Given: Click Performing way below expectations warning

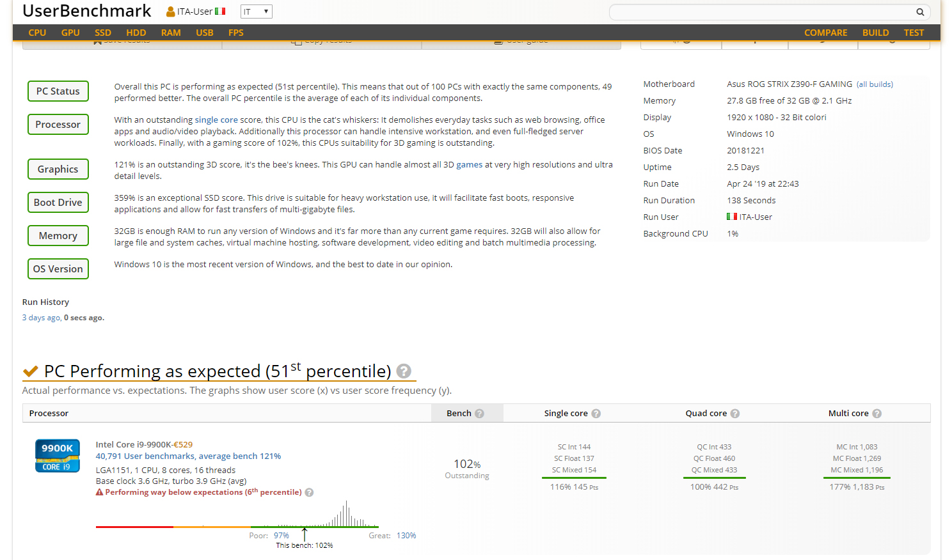Looking at the screenshot, I should coord(203,492).
